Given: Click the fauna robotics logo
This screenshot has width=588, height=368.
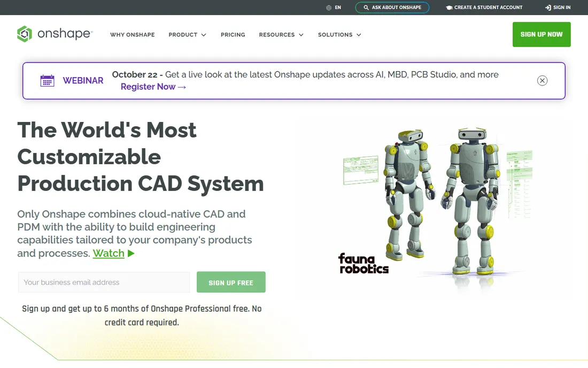Looking at the screenshot, I should click(x=363, y=263).
